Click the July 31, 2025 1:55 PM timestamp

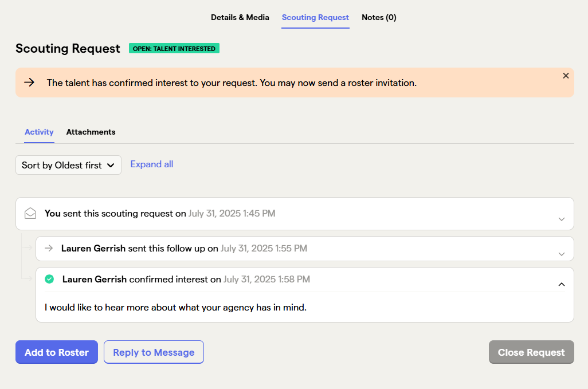(264, 248)
